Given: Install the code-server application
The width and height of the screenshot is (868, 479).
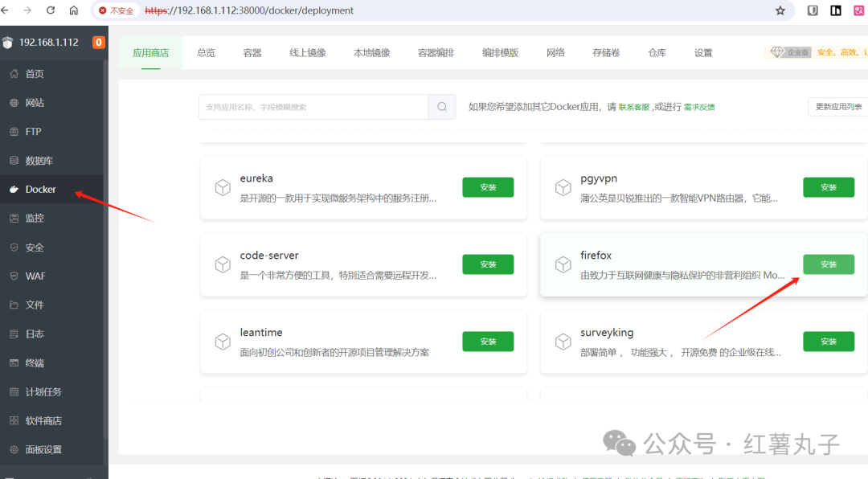Looking at the screenshot, I should click(488, 264).
